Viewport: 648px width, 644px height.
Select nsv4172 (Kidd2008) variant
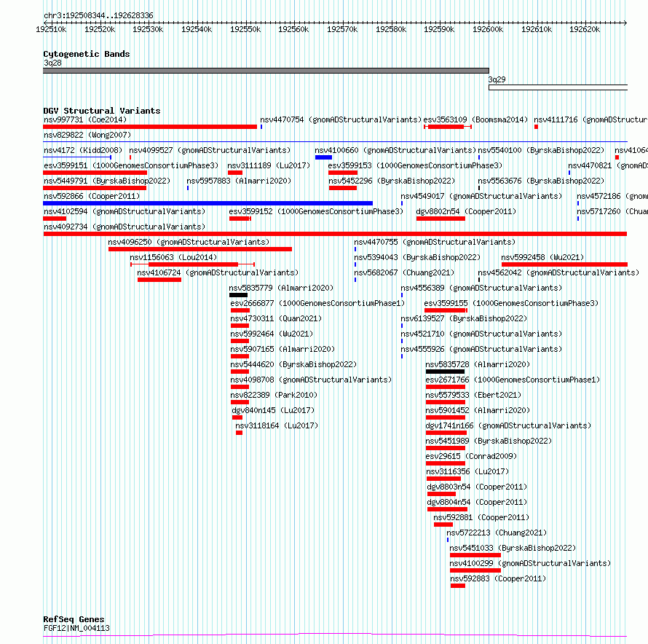tap(83, 150)
